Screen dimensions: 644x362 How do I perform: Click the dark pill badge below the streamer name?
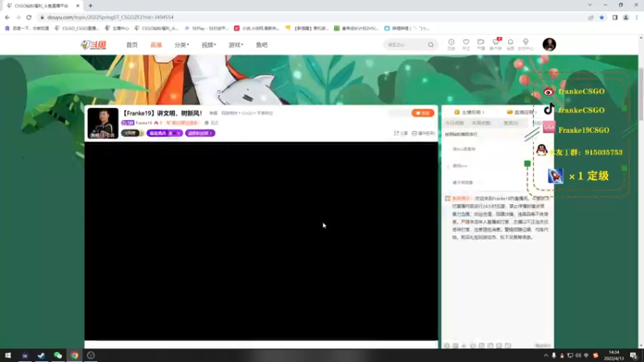[131, 133]
